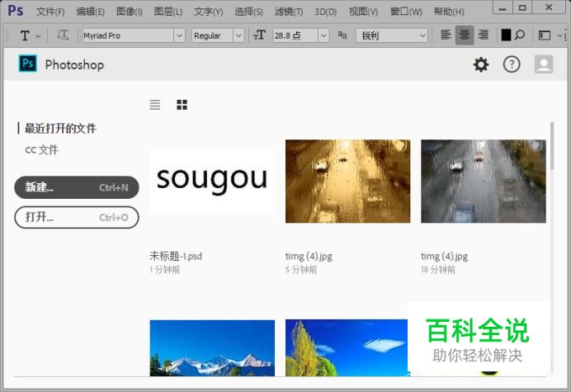Click the 5 分钟前 timestamp text
The width and height of the screenshot is (571, 392).
pyautogui.click(x=301, y=270)
